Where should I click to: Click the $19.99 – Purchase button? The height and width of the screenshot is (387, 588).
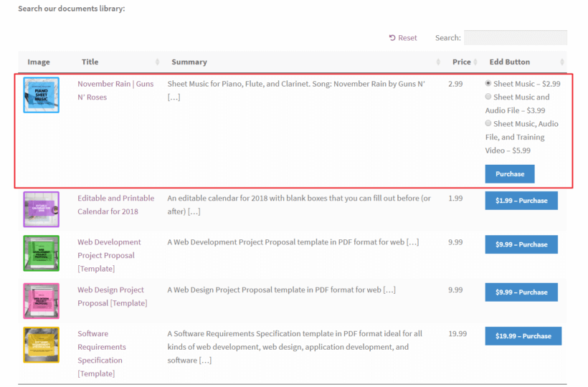click(x=523, y=336)
